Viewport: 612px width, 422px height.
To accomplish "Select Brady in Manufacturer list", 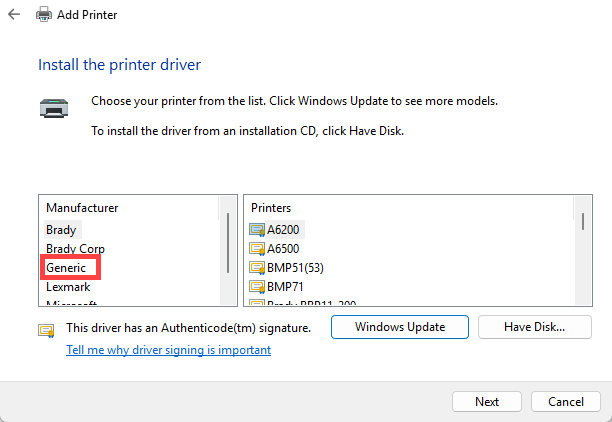I will coord(61,230).
